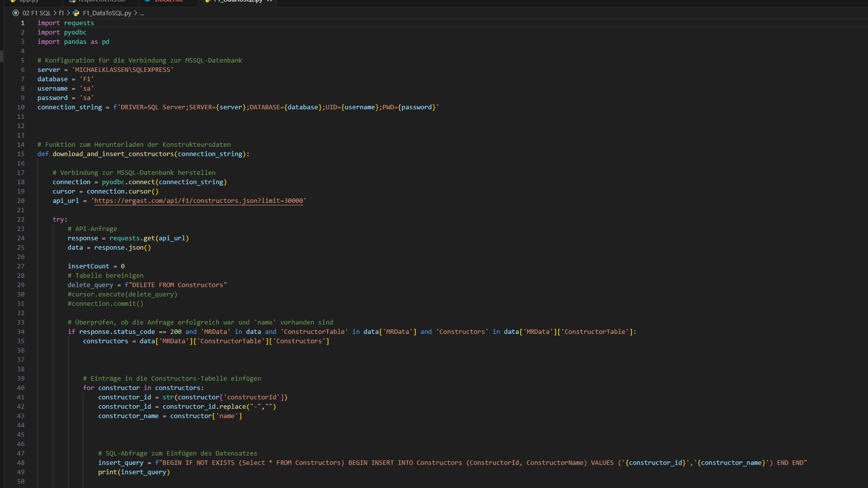Click line number 15 in the gutter
Viewport: 868px width, 488px height.
[21, 154]
